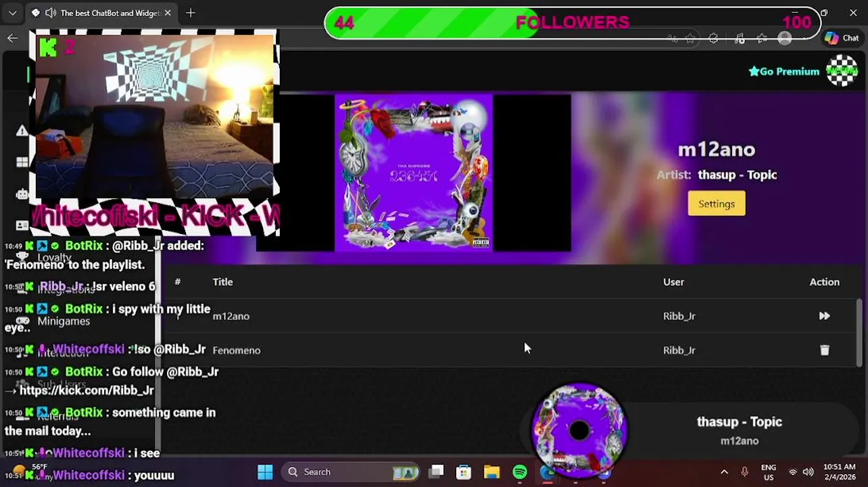The height and width of the screenshot is (487, 868).
Task: Open File Explorer from the taskbar
Action: (491, 472)
